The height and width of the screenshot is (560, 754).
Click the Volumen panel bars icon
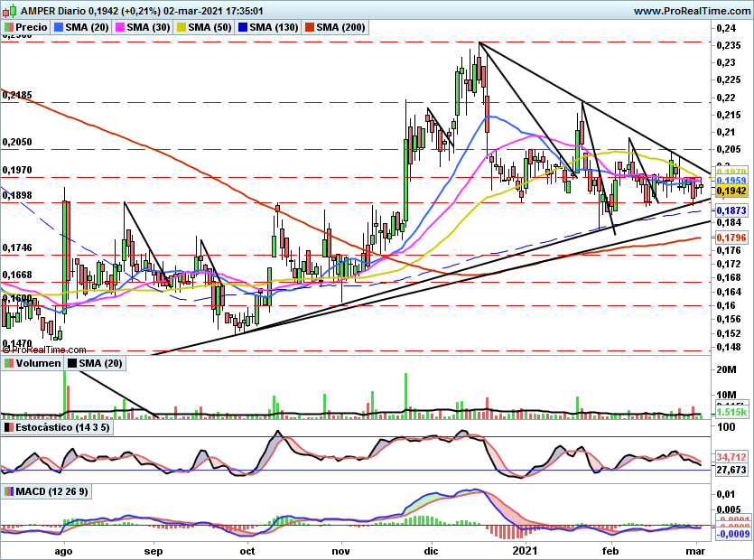click(x=9, y=363)
